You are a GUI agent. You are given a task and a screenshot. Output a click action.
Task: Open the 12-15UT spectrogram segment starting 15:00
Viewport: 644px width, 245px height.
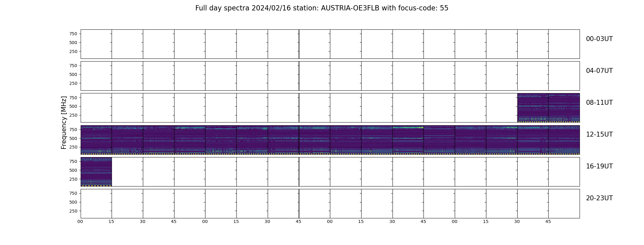point(470,140)
